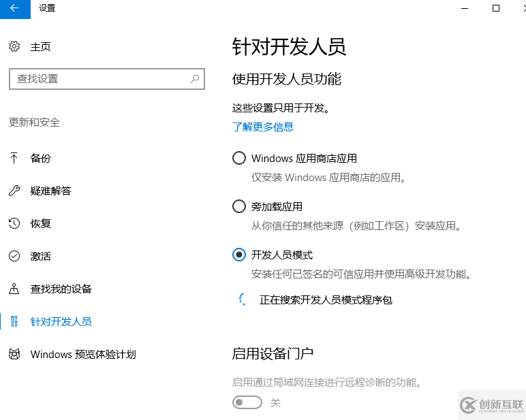526x420 pixels.
Task: Click the Windows Insider cat icon
Action: pos(14,354)
